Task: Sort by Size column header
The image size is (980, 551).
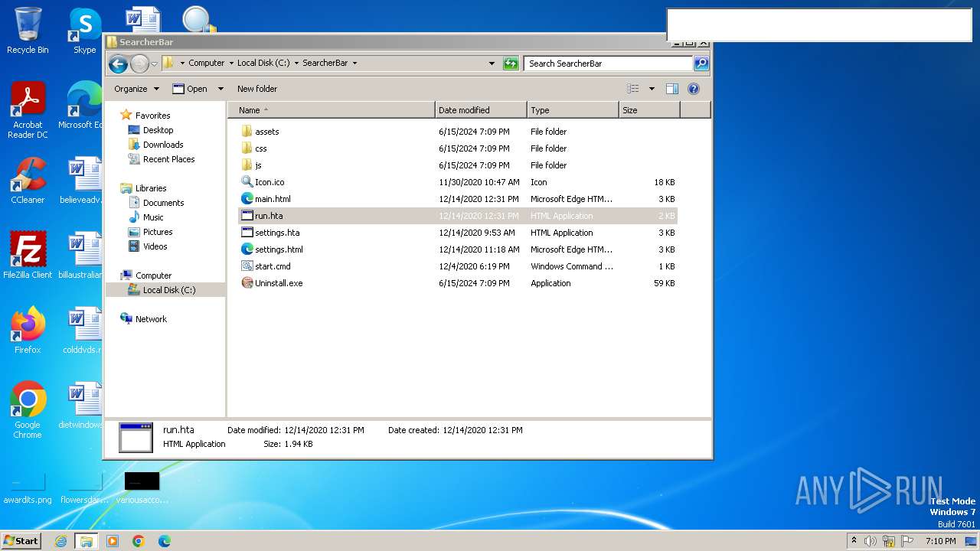Action: (649, 110)
